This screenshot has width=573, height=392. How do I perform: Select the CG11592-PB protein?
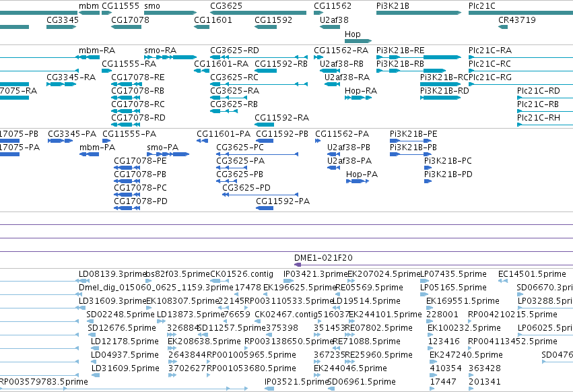coord(265,141)
